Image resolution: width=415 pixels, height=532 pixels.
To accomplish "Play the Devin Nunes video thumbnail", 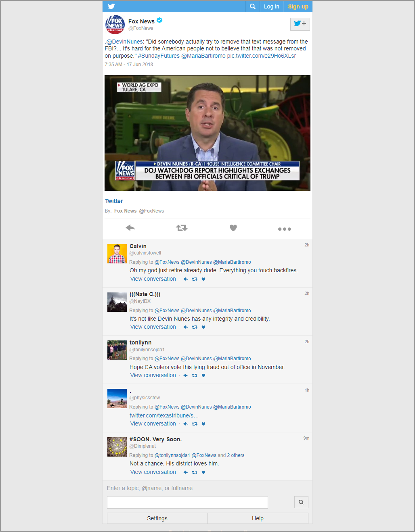I will 207,133.
